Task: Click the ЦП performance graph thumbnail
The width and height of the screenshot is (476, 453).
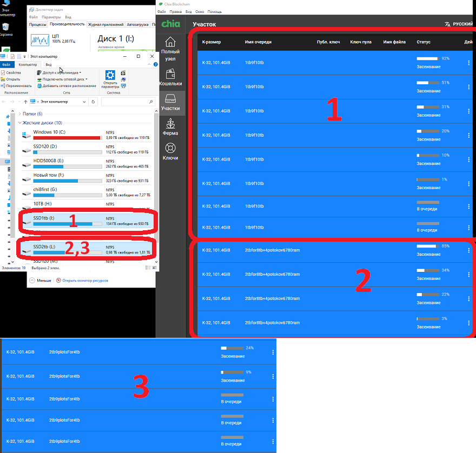Action: [40, 41]
